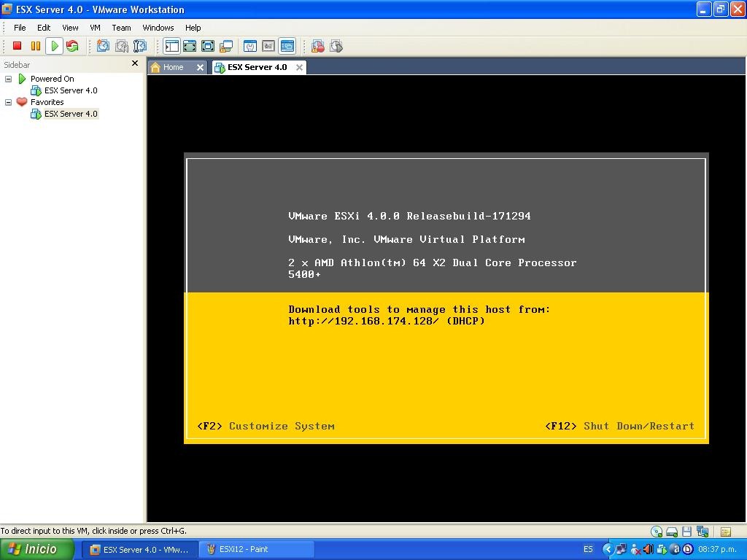Select ESX Server 4.0 under Powered On

[71, 90]
